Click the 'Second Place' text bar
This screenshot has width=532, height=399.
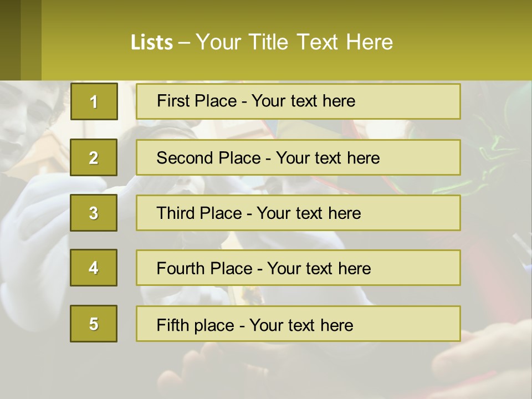tap(298, 157)
